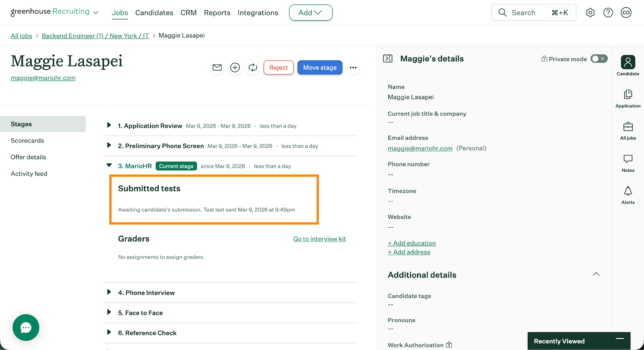The height and width of the screenshot is (350, 644).
Task: Collapse Maggie's details panel icon
Action: [388, 59]
